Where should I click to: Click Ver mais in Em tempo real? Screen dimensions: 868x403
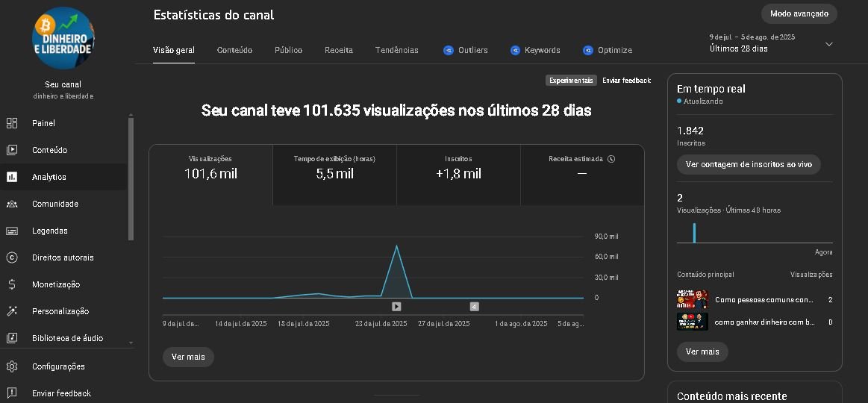(702, 352)
